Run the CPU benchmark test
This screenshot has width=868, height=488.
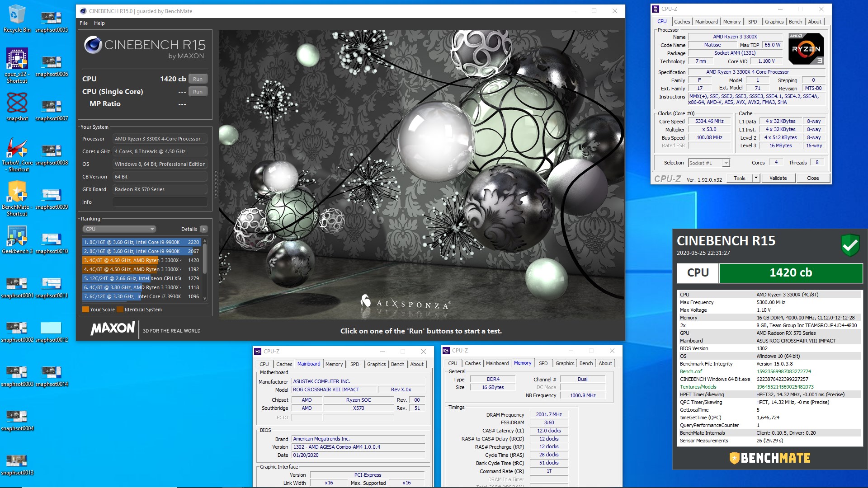pyautogui.click(x=198, y=79)
